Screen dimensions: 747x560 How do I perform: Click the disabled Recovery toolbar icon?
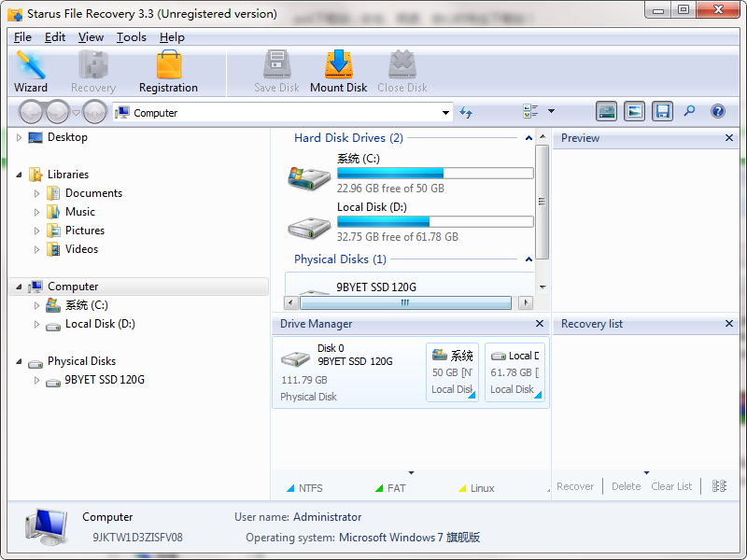pos(93,72)
